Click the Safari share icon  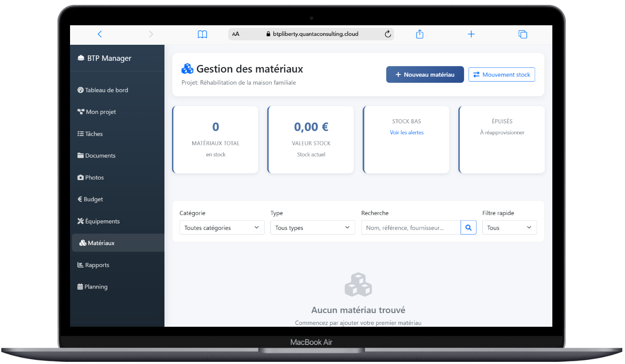point(420,34)
